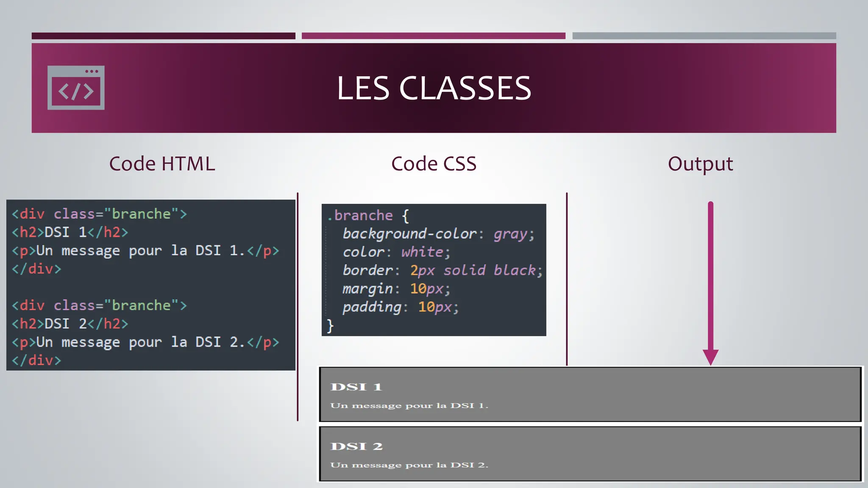The width and height of the screenshot is (868, 488).
Task: Click output paragraph 'Un message pour la DSI 2.'
Action: 409,465
